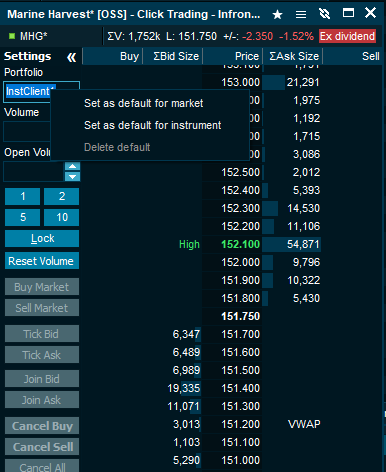Collapse the Settings panel with double chevron
This screenshot has width=386, height=472.
pyautogui.click(x=71, y=57)
